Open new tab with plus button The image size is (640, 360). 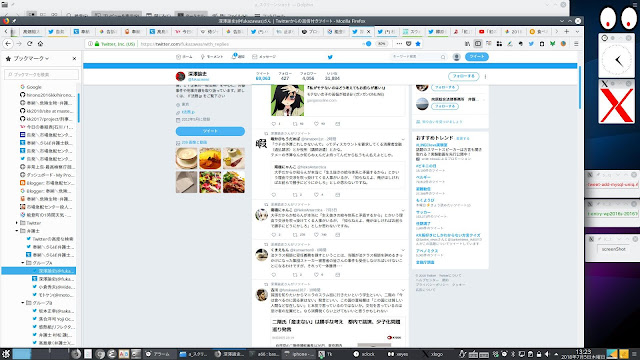(x=567, y=31)
